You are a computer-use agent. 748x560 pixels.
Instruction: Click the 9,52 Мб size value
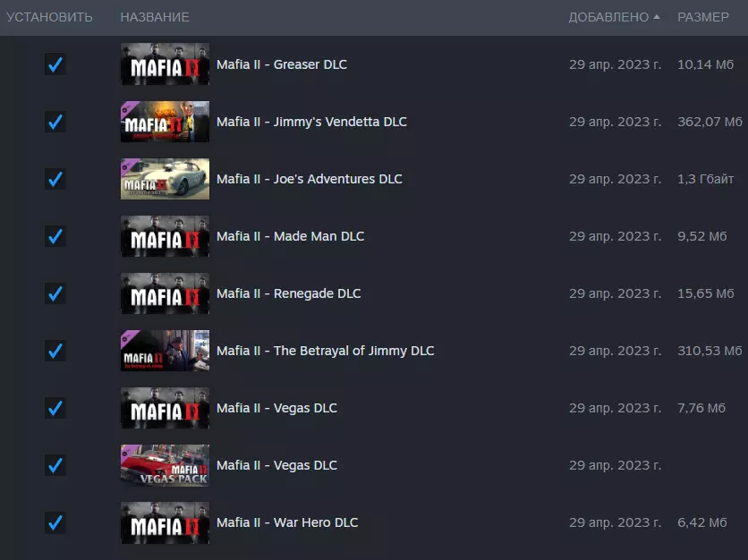pyautogui.click(x=702, y=236)
